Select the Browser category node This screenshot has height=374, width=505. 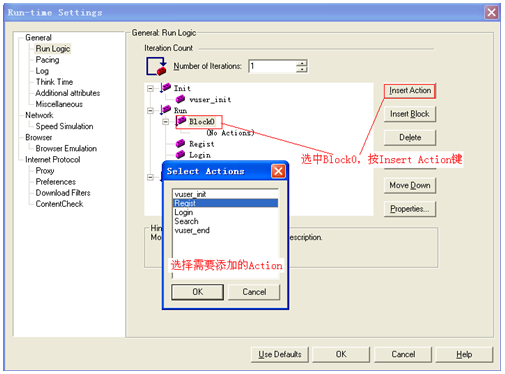39,137
